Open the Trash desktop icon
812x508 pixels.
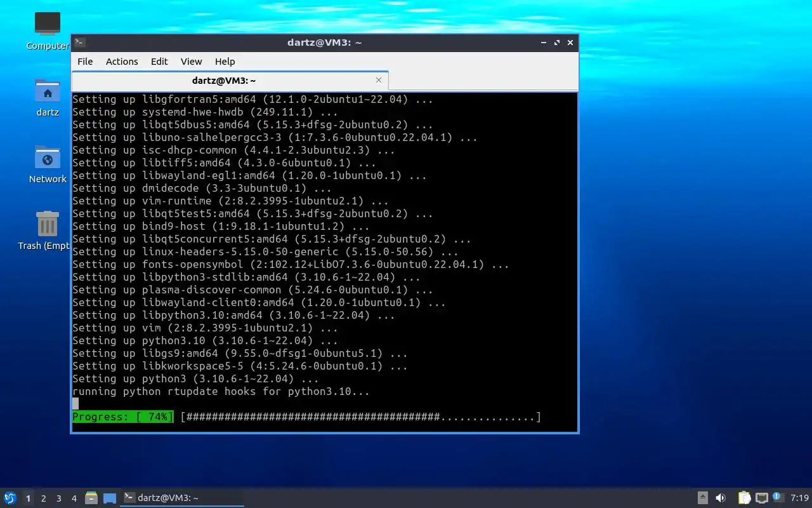(44, 231)
